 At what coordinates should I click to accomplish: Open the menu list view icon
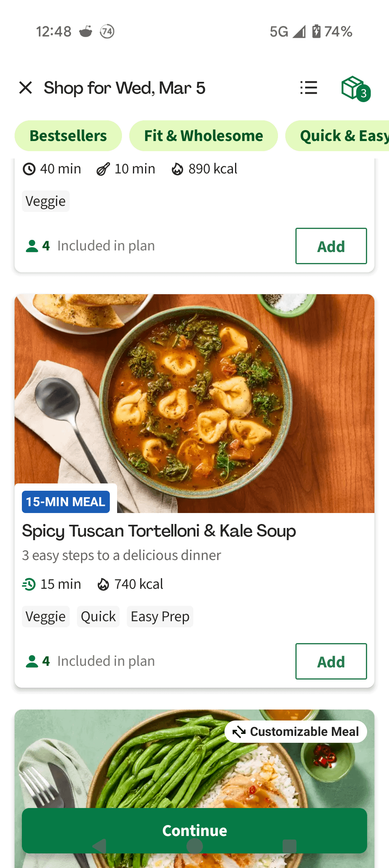(x=308, y=88)
